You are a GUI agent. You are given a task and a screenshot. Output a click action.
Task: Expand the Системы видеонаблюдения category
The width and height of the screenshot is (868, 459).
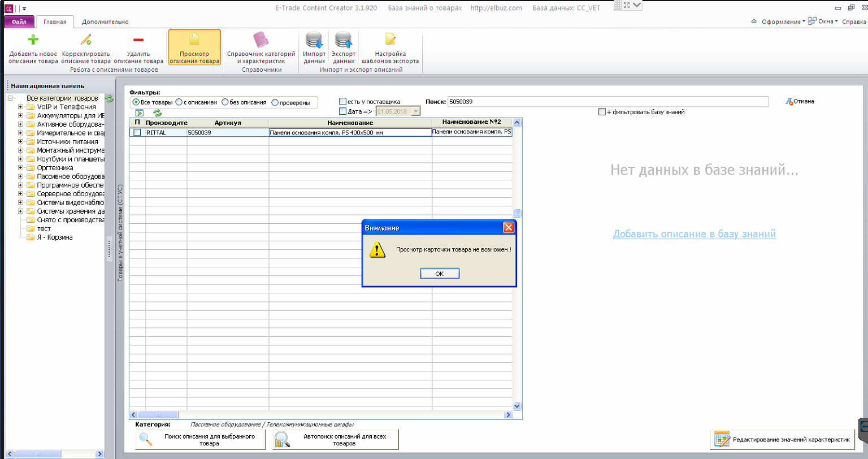[20, 202]
